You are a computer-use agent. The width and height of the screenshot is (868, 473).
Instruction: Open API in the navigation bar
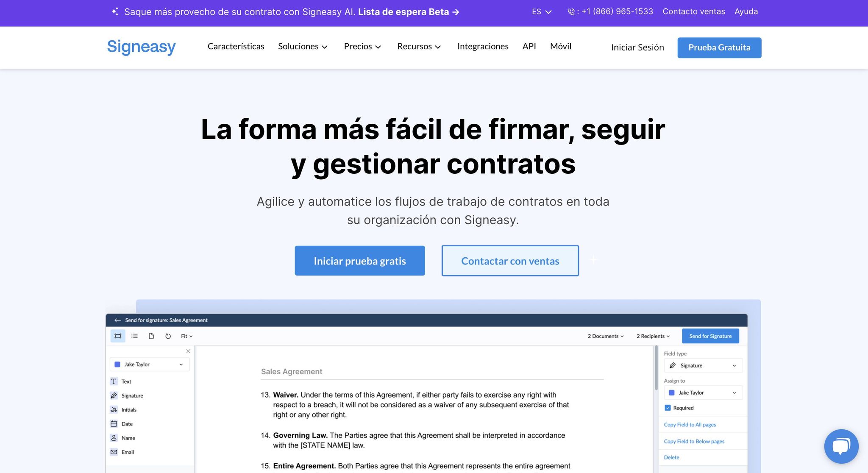pyautogui.click(x=529, y=47)
